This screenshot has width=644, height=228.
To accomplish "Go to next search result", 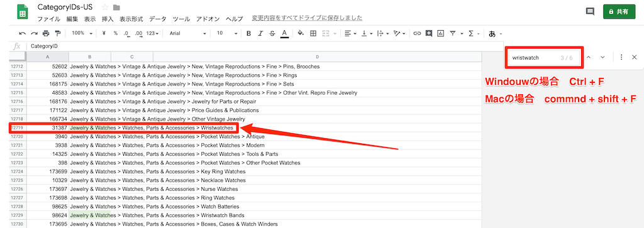I will [x=602, y=57].
